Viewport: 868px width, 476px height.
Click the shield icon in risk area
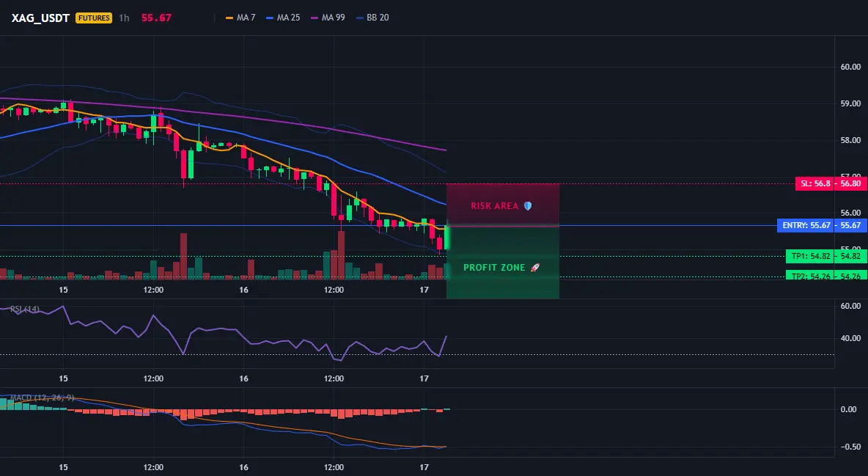tap(528, 205)
